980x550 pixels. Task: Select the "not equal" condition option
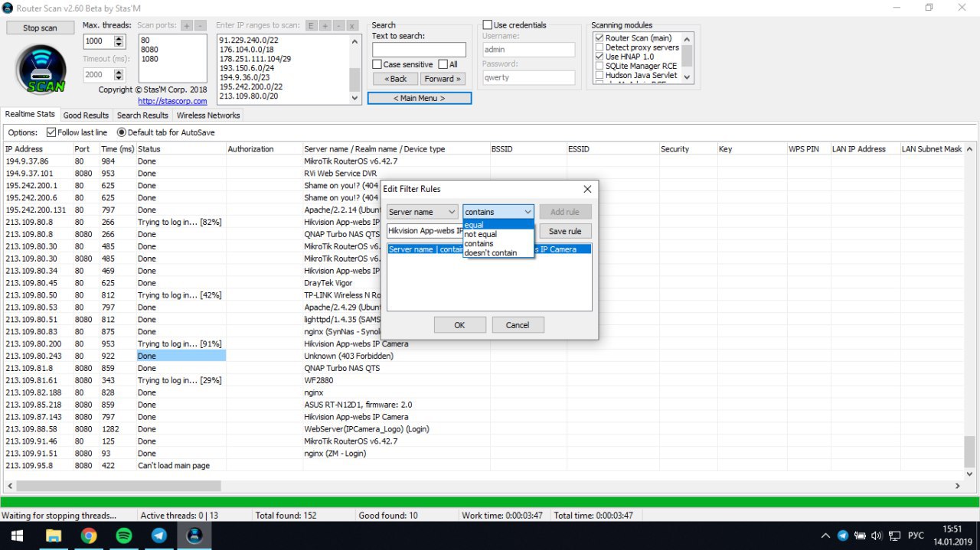click(498, 234)
